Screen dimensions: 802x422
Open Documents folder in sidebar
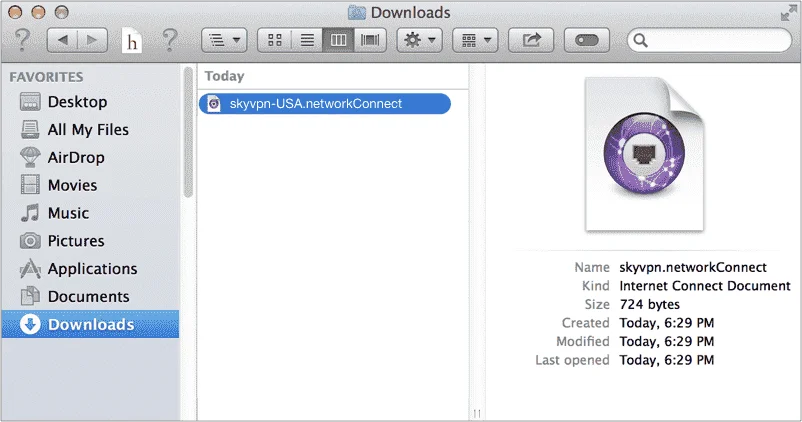90,296
